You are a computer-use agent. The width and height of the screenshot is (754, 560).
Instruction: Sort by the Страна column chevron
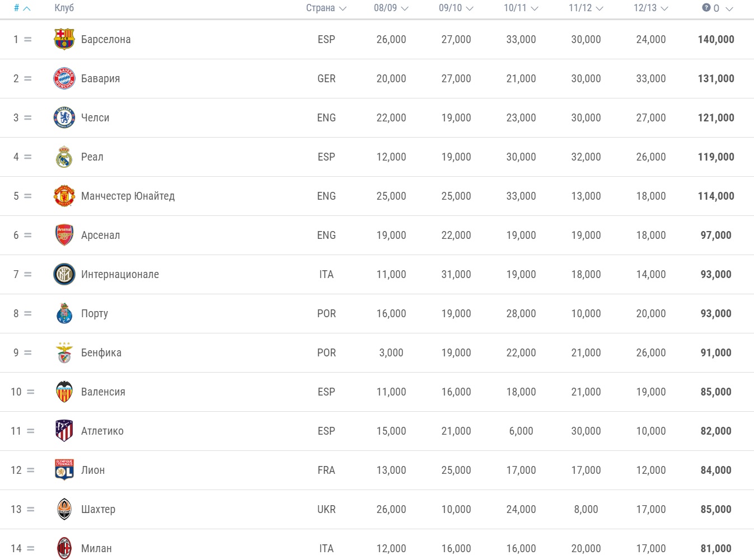point(343,8)
